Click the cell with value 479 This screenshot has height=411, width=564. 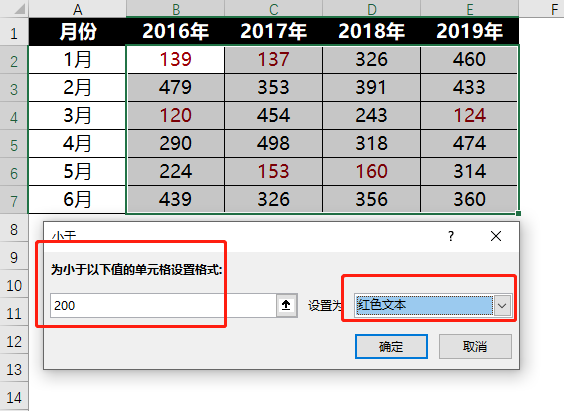coord(176,88)
